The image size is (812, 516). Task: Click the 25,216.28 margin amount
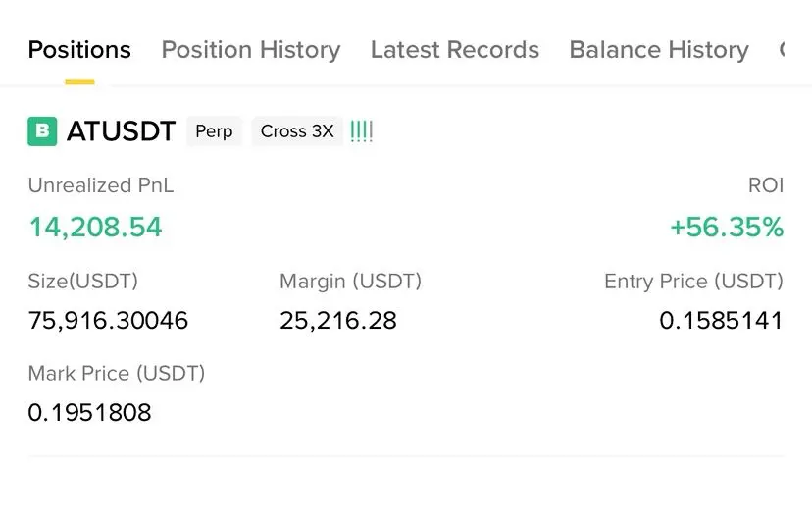click(338, 320)
